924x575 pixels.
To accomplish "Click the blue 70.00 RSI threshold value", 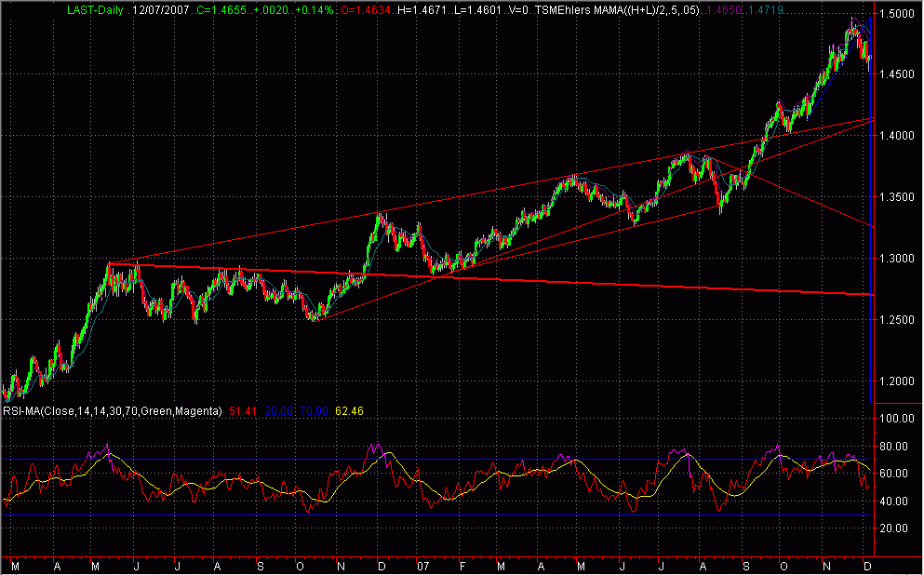I will 314,410.
